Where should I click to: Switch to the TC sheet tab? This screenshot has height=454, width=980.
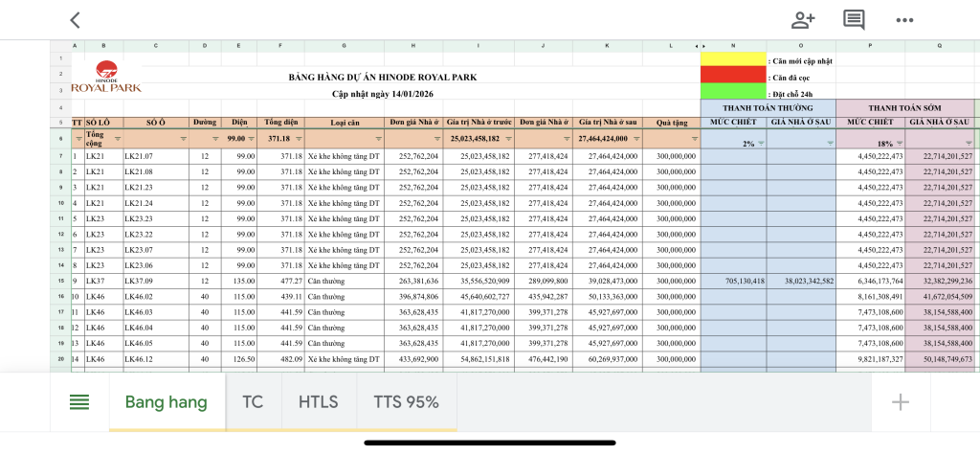(253, 402)
